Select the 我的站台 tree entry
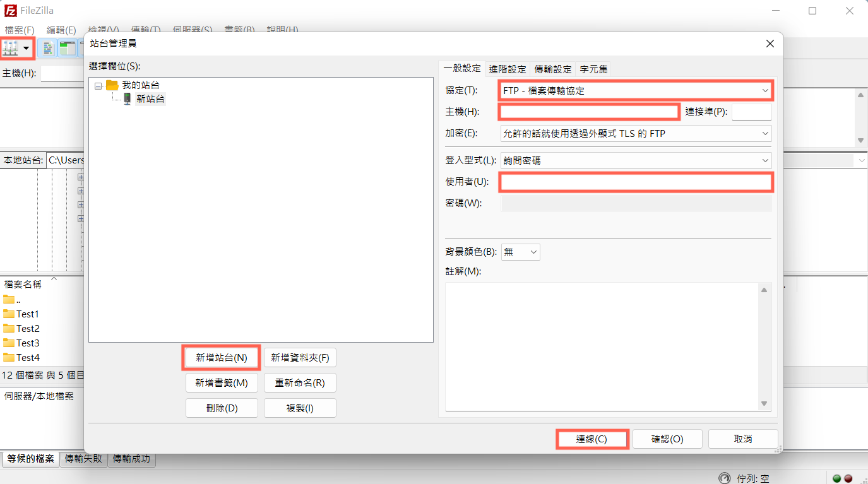 141,85
